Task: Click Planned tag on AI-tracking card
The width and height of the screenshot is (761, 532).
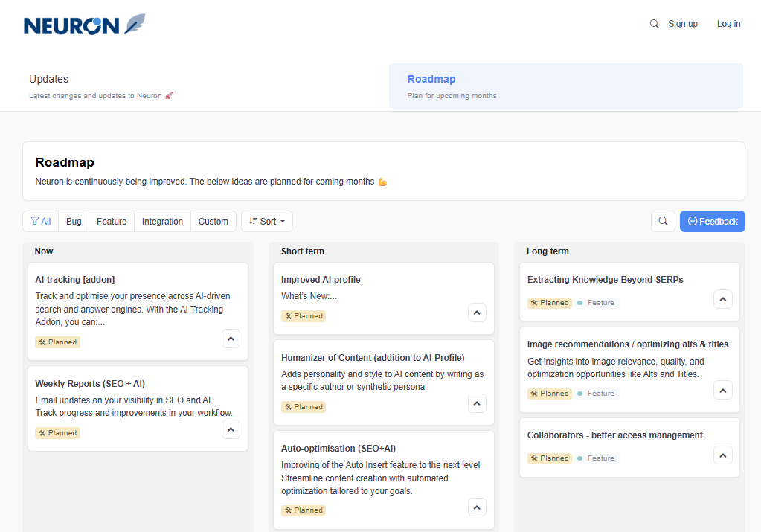Action: [x=58, y=342]
